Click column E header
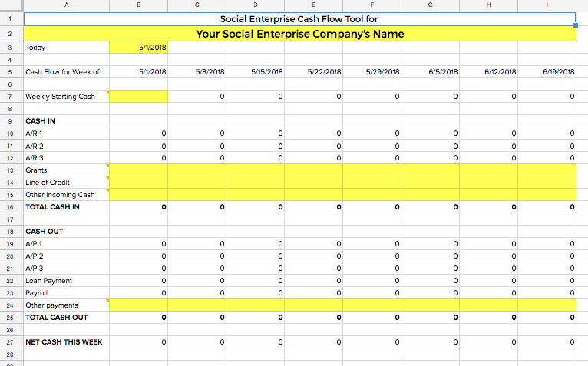 point(313,5)
